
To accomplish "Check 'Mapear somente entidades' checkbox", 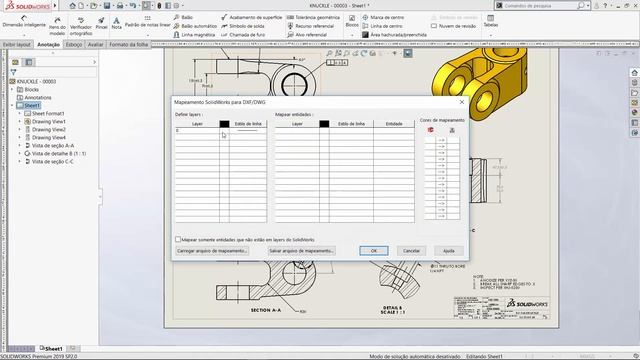I will [178, 239].
